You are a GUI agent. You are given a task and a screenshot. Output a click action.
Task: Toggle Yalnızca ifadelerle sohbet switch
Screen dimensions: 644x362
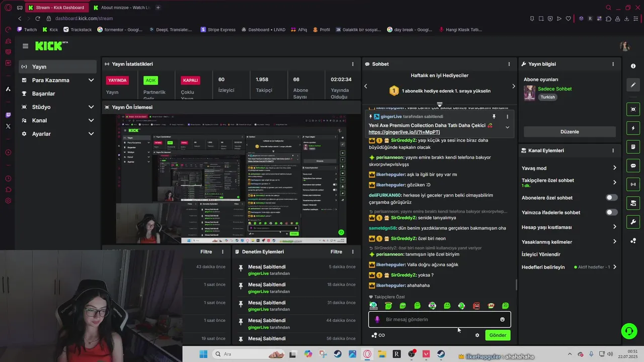tap(611, 212)
